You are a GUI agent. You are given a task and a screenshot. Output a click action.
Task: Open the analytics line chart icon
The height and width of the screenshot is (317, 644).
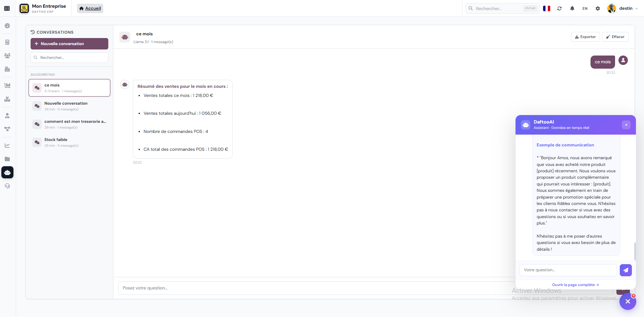[x=7, y=146]
